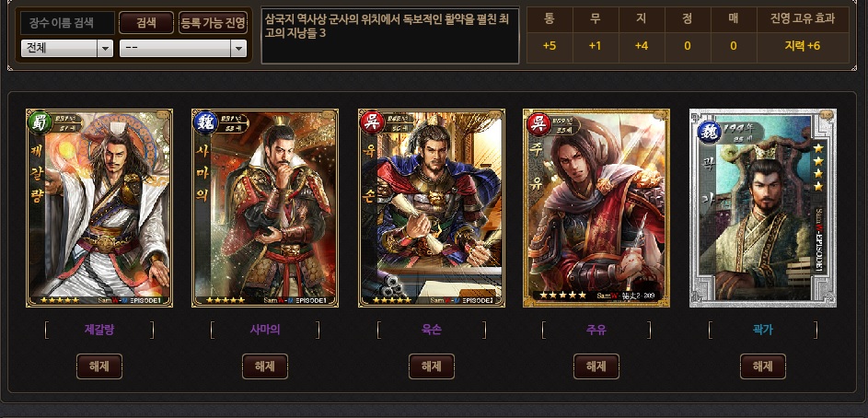Screen dimensions: 868x418
Task: Select the 사마의 general card artwork
Action: tap(265, 207)
